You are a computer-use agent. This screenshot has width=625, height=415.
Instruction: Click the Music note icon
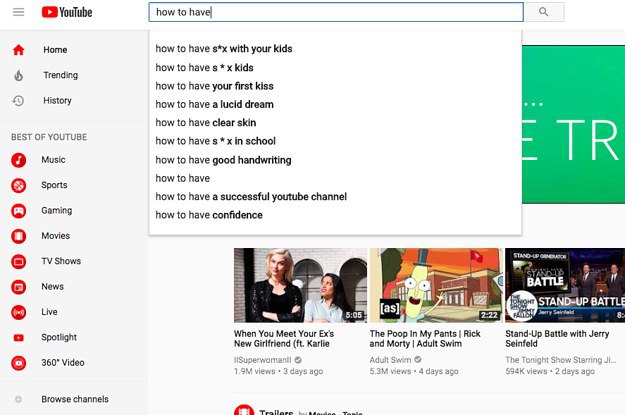tap(18, 160)
